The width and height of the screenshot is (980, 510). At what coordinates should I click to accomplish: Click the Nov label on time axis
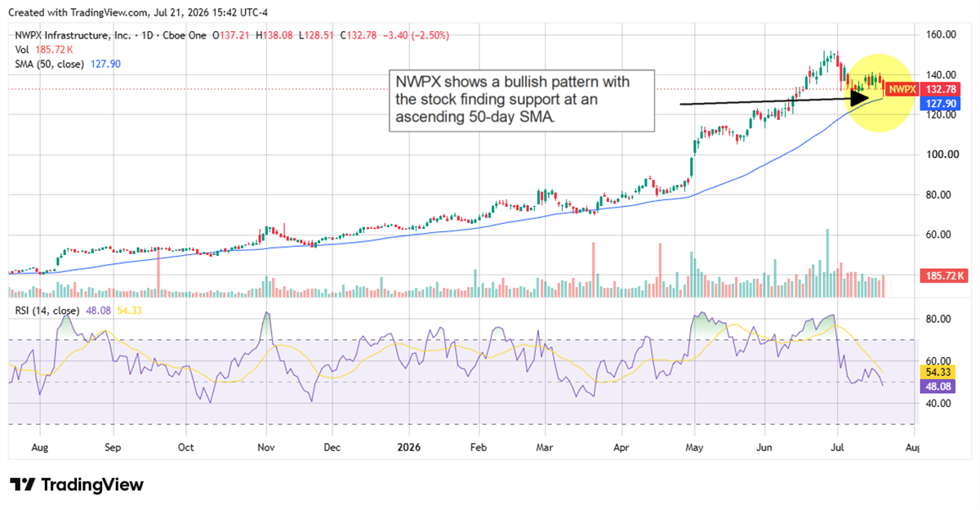(267, 448)
